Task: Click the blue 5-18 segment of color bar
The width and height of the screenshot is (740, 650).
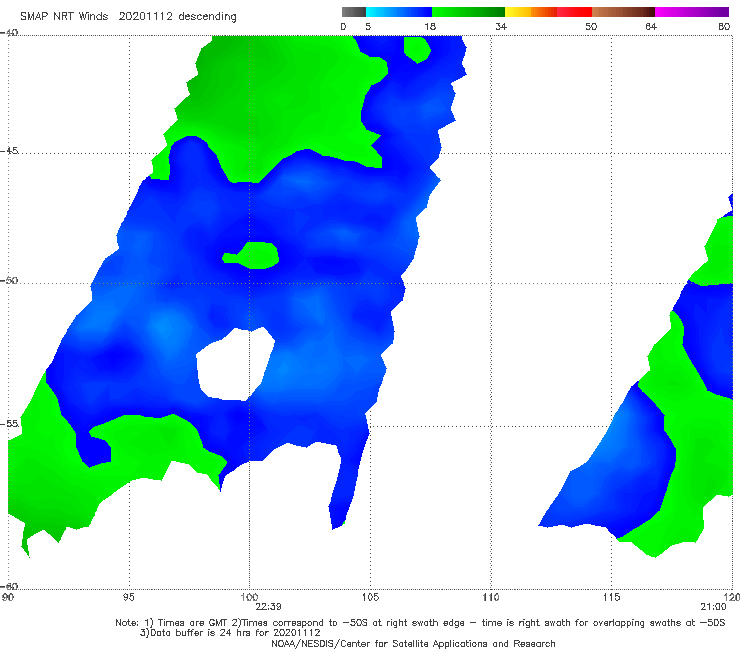Action: pos(399,12)
